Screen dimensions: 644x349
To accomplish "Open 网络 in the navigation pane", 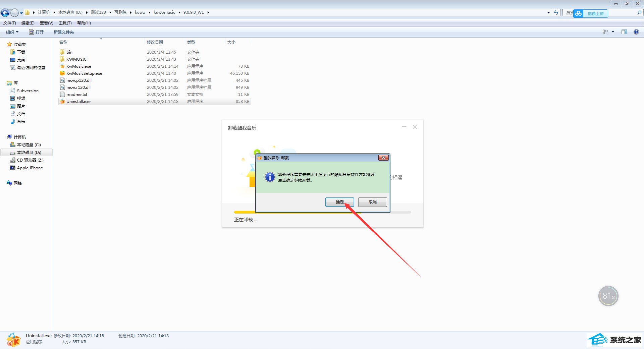I will [x=17, y=183].
